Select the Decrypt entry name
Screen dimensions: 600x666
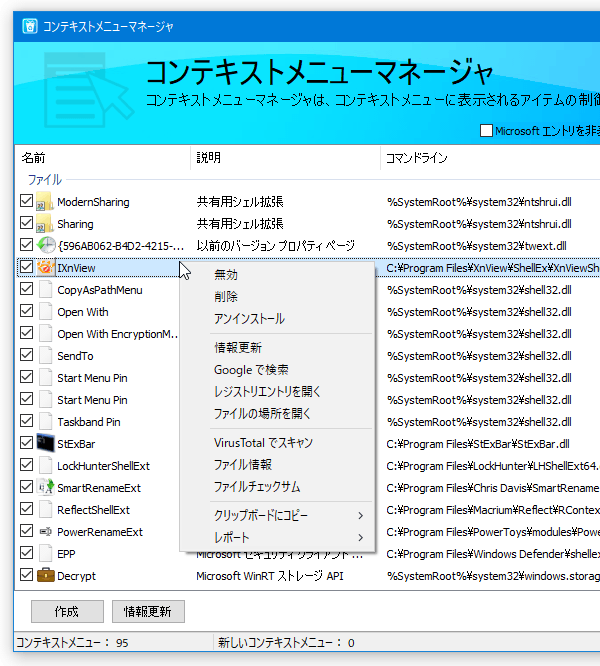pyautogui.click(x=76, y=576)
